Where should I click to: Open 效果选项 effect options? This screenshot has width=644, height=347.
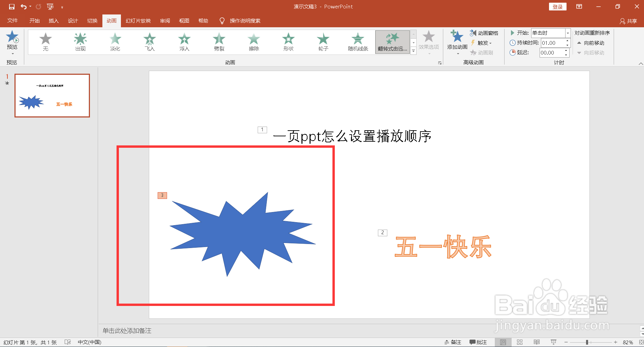(x=429, y=42)
